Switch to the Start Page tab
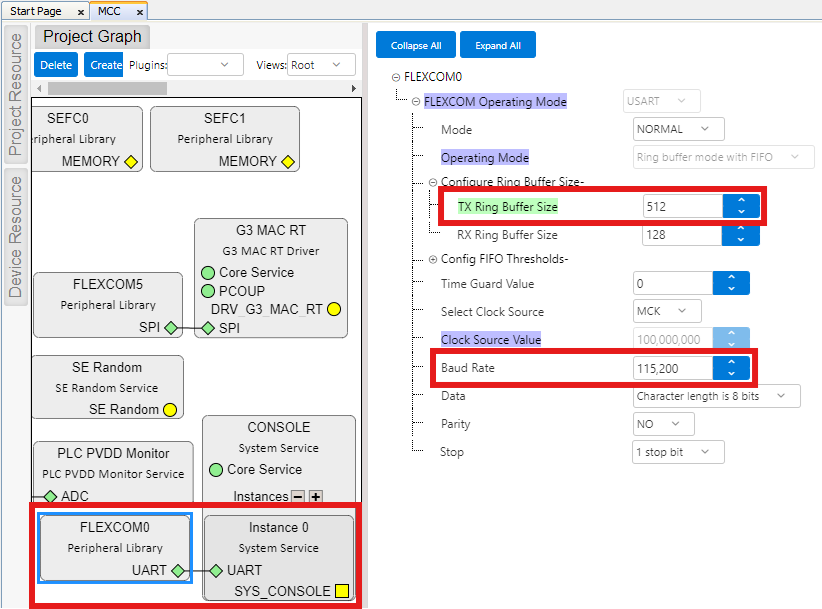The width and height of the screenshot is (822, 609). pyautogui.click(x=36, y=11)
